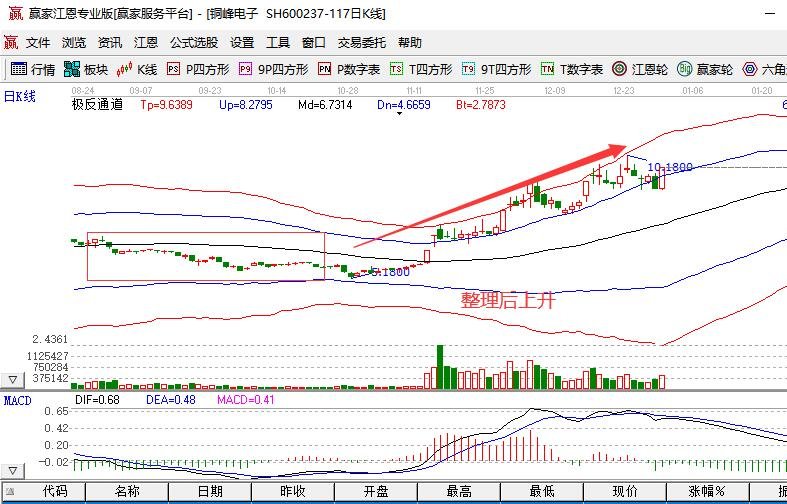This screenshot has width=787, height=504.
Task: Expand the MACD panel dropdown triangle
Action: coord(13,471)
